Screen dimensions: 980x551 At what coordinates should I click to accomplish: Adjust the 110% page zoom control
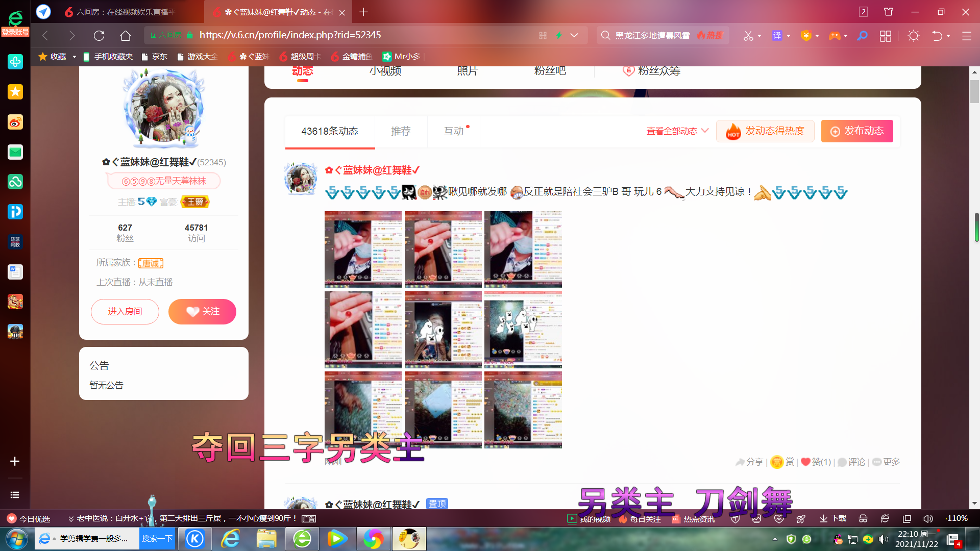(957, 518)
